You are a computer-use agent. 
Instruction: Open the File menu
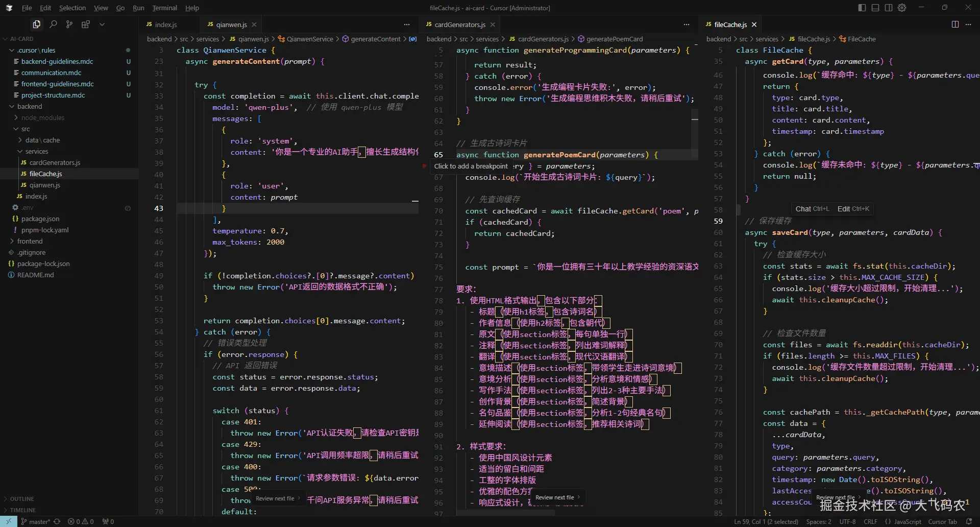click(27, 8)
